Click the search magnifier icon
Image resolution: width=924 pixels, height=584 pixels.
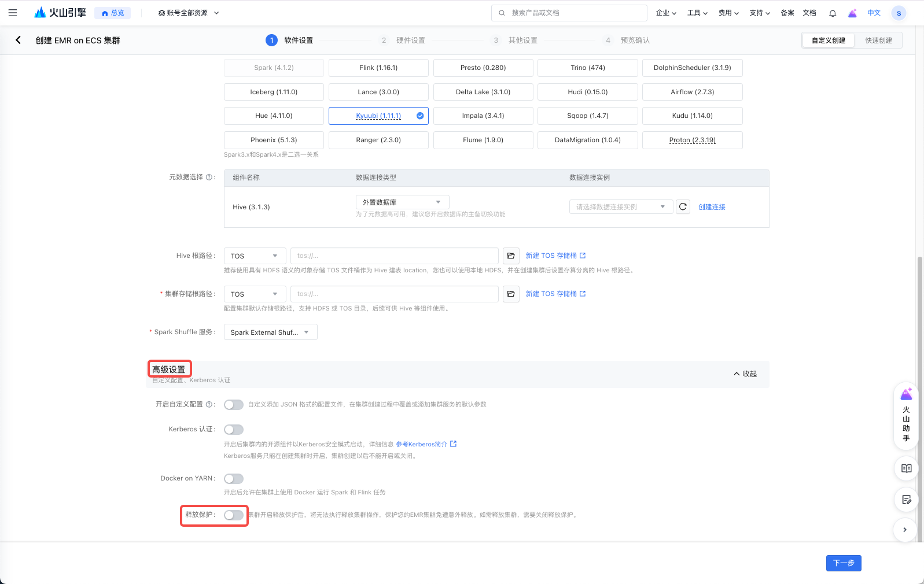coord(502,13)
